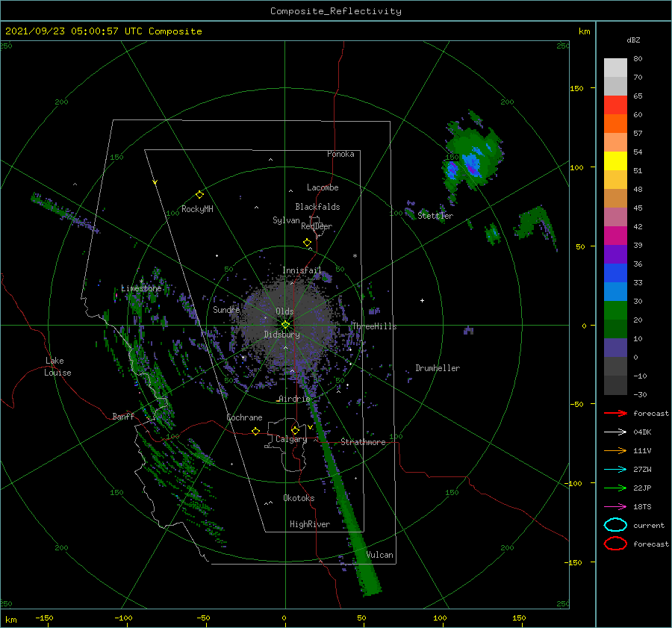Click the ThreeHills label
672x628 pixels.
pos(374,326)
